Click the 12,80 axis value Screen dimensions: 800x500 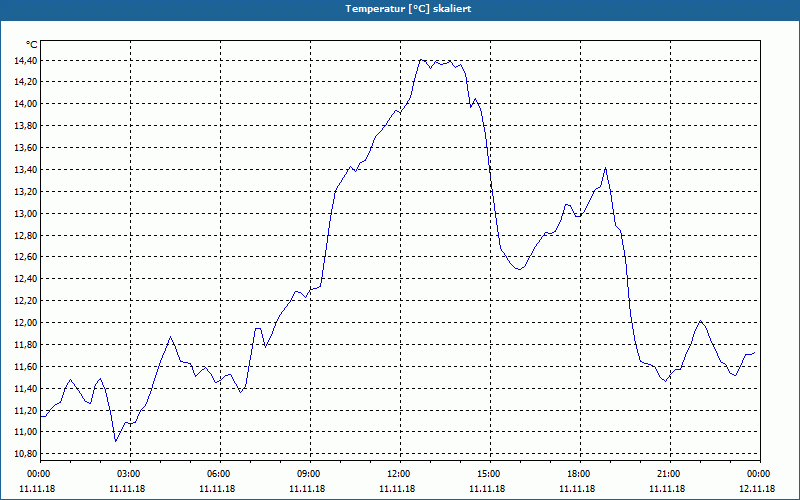pos(26,235)
